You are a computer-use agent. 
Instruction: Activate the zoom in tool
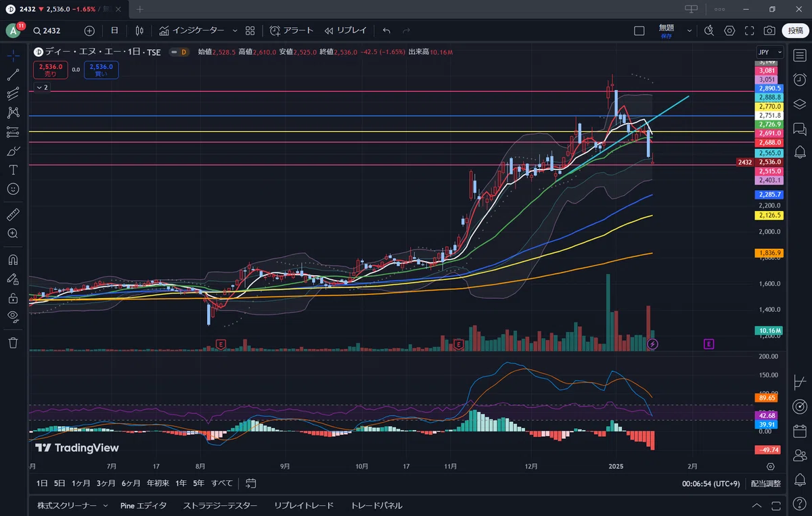[x=13, y=233]
